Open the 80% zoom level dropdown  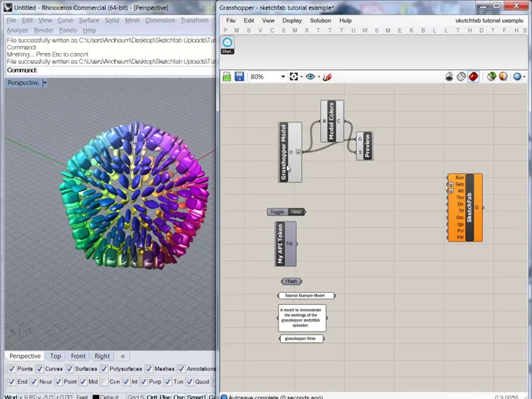tap(283, 77)
